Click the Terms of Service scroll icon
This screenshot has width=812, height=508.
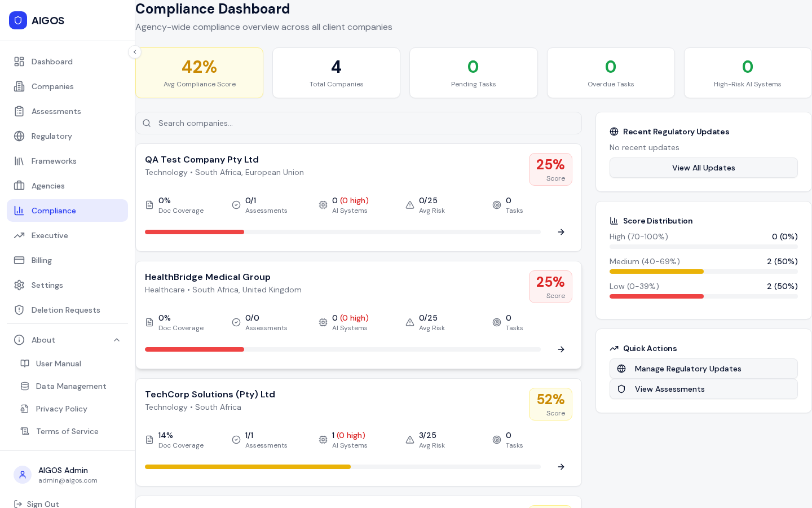point(25,431)
